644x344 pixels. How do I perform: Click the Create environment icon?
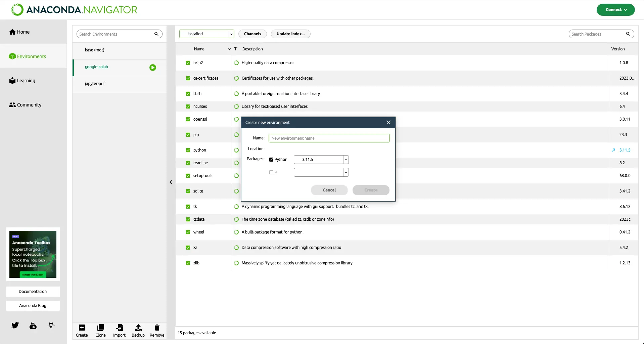click(82, 328)
